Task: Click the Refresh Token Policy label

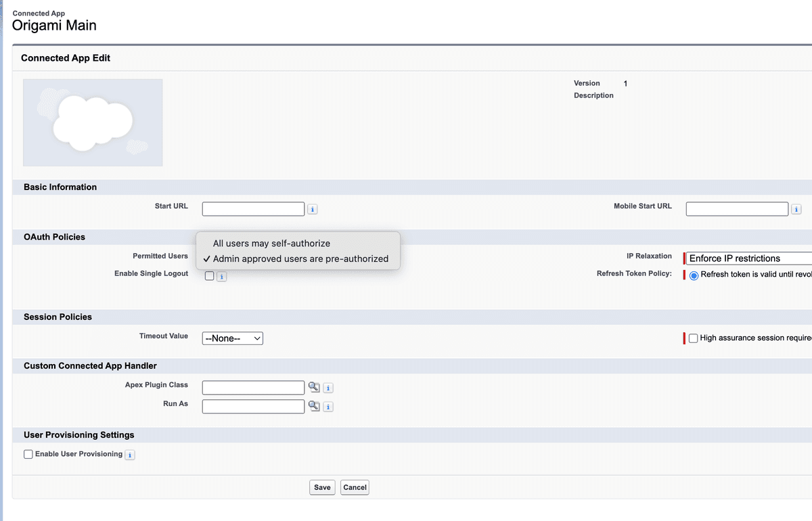Action: (634, 274)
